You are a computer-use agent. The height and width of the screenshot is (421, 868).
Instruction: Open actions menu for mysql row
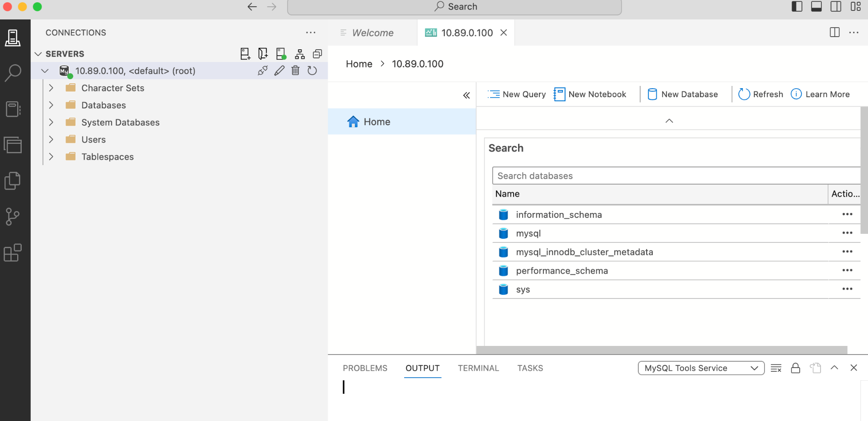coord(847,233)
